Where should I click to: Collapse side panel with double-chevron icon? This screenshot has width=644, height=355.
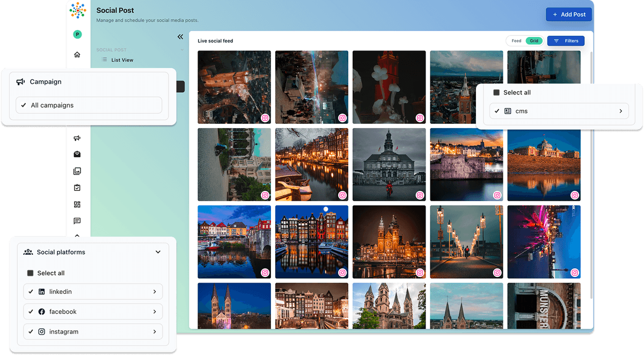pos(180,37)
